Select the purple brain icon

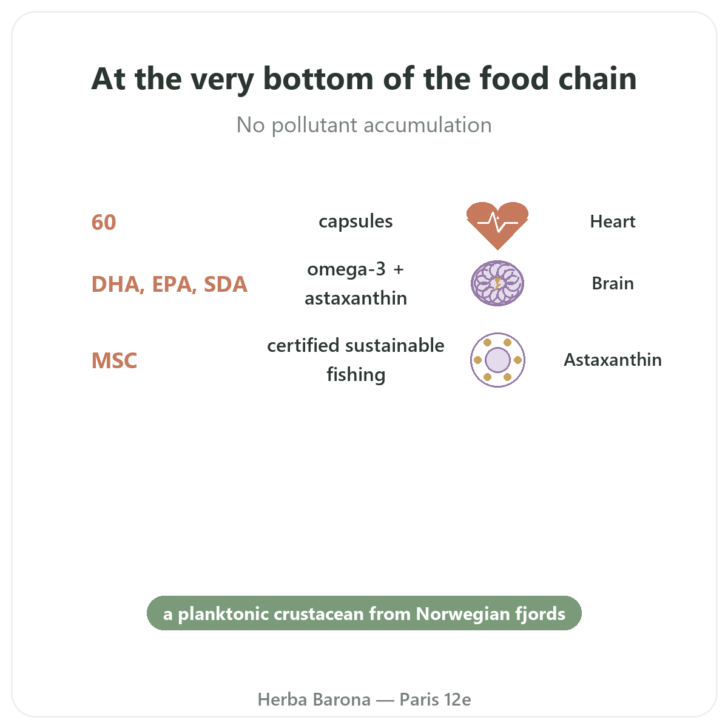click(x=497, y=283)
